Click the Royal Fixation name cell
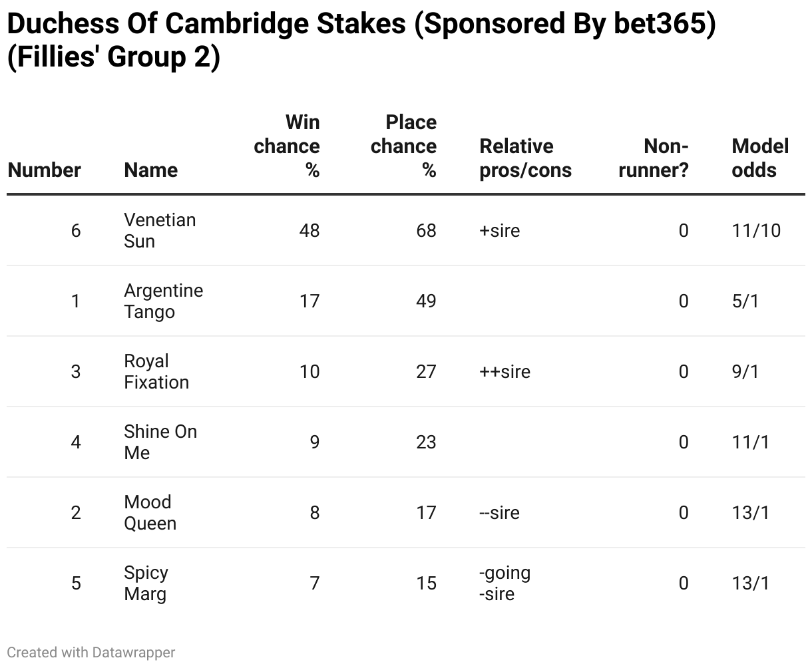Screen dimensions: 812x668 [x=156, y=371]
